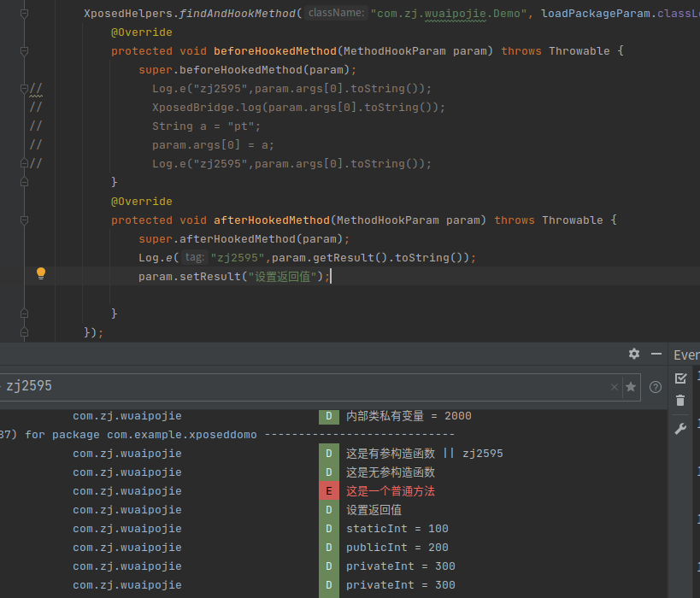700x598 pixels.
Task: Collapse fold marker beside afterHookedMethod declaration
Action: 25,220
